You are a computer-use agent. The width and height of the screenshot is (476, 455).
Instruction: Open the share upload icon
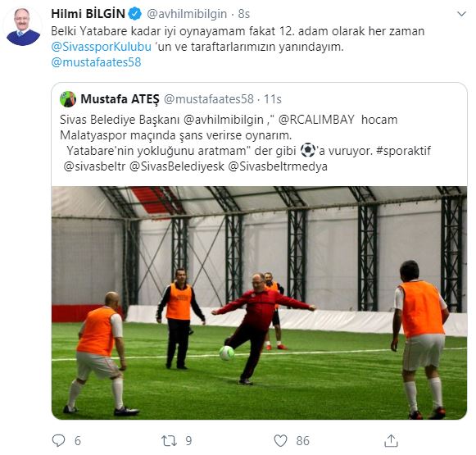[x=391, y=440]
